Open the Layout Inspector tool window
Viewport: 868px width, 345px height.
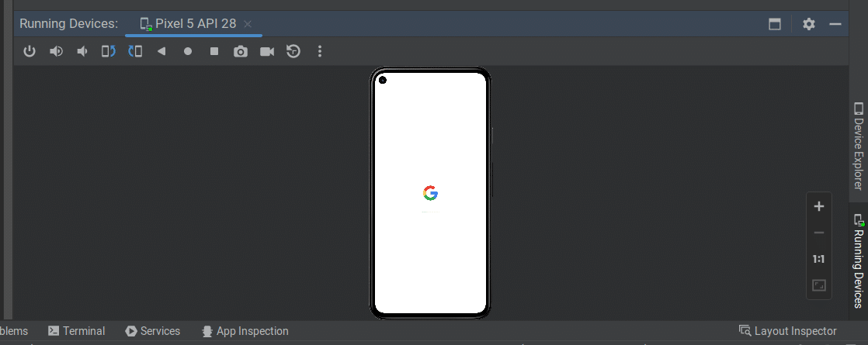[x=788, y=330]
